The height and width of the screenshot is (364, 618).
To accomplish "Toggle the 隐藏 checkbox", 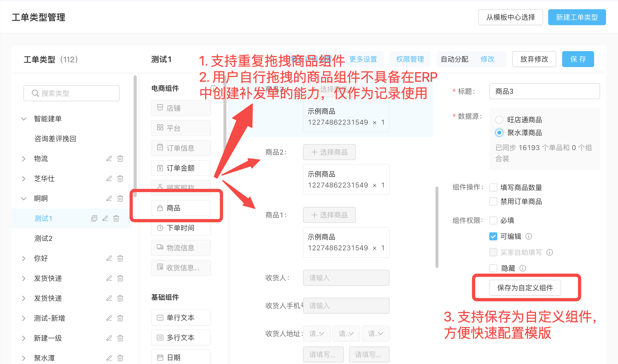I will (x=493, y=268).
